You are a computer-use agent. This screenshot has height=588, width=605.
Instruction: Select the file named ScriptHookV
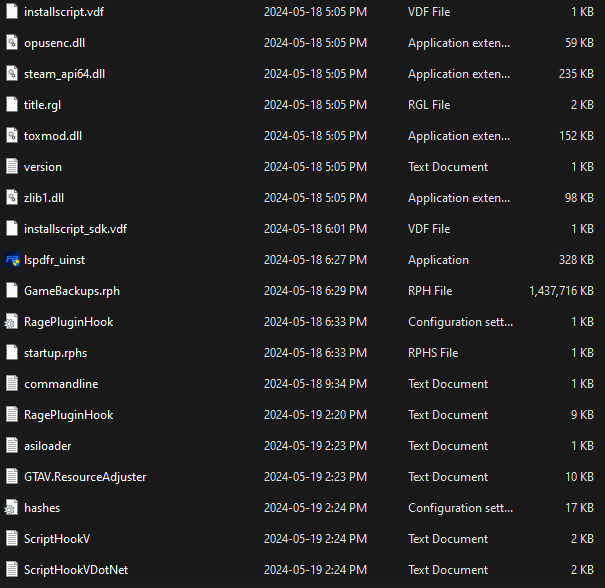tap(57, 539)
